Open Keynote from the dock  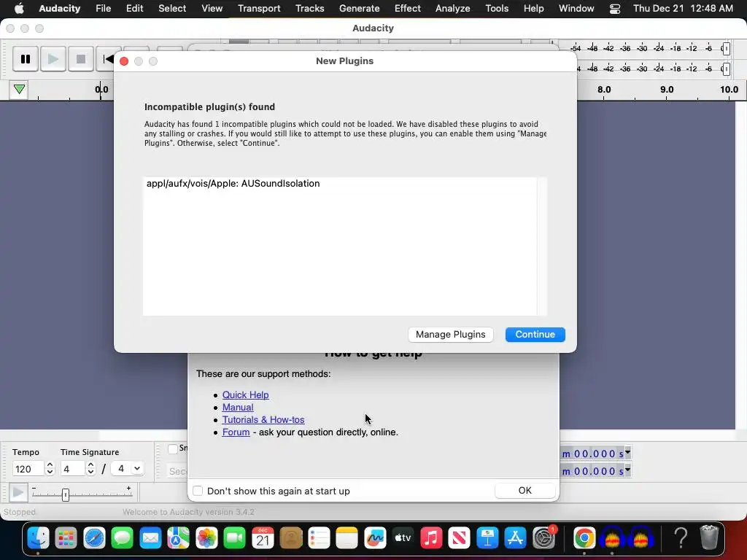click(x=487, y=539)
